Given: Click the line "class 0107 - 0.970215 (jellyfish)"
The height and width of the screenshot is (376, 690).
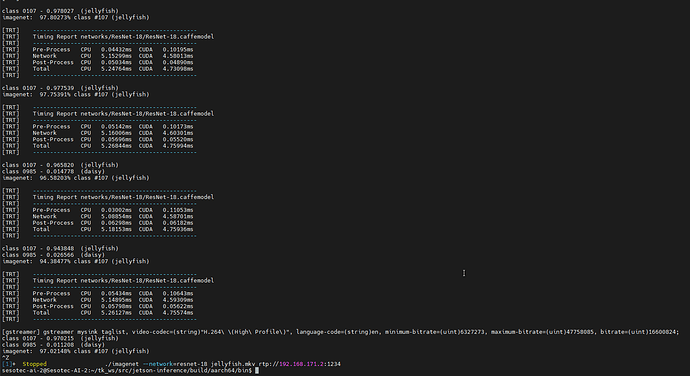Looking at the screenshot, I should [x=60, y=339].
